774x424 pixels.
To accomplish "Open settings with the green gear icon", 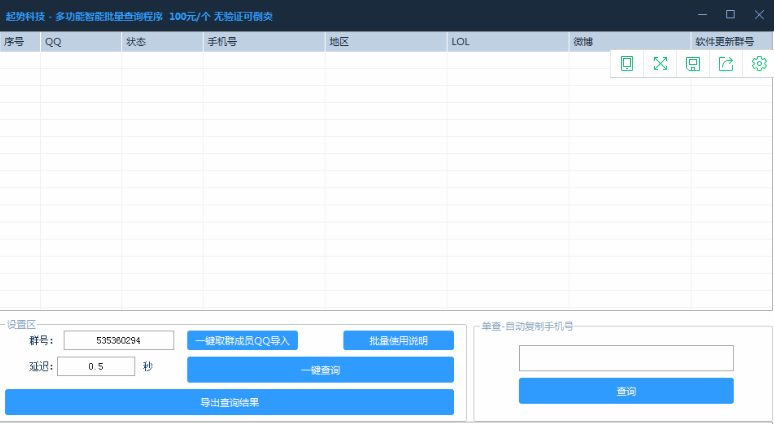I will (x=759, y=64).
